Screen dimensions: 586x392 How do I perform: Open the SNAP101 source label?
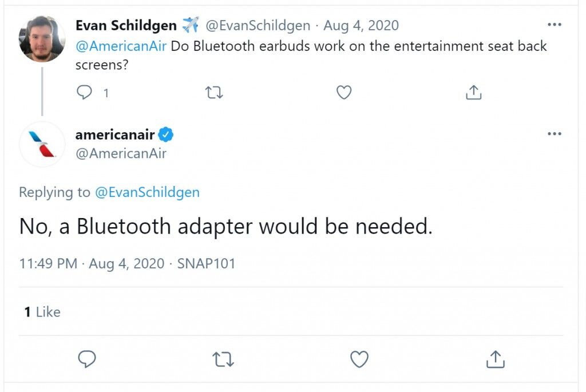coord(206,263)
